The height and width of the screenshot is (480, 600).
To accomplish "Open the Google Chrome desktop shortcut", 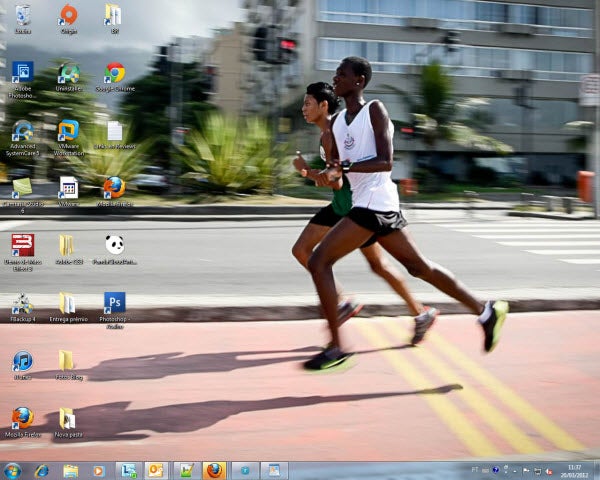I will tap(115, 73).
